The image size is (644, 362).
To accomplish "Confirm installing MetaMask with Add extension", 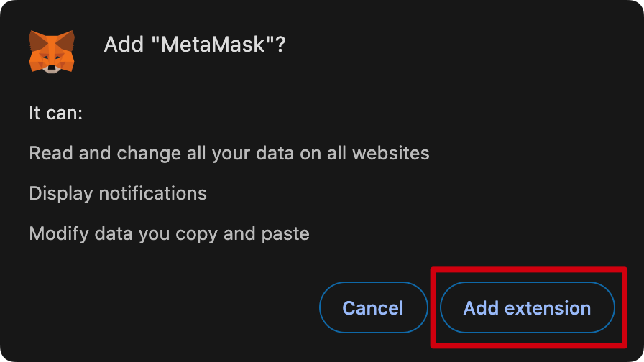I will [x=527, y=308].
